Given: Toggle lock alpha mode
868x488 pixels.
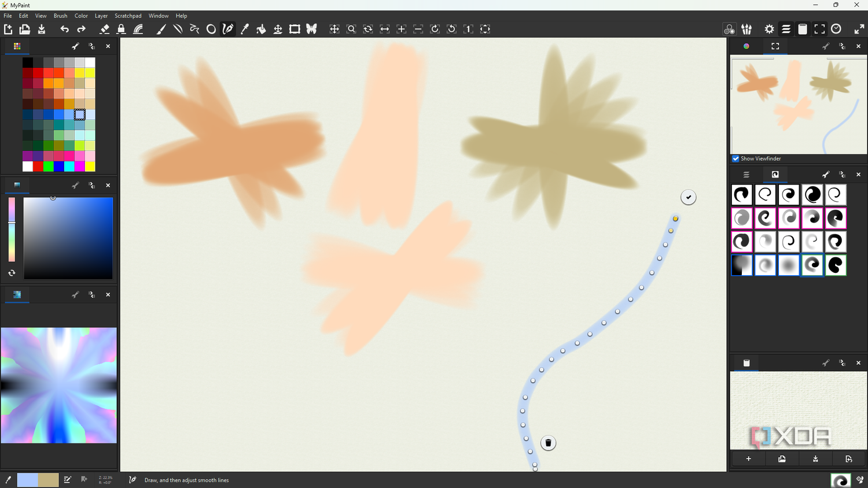Looking at the screenshot, I should [x=121, y=29].
